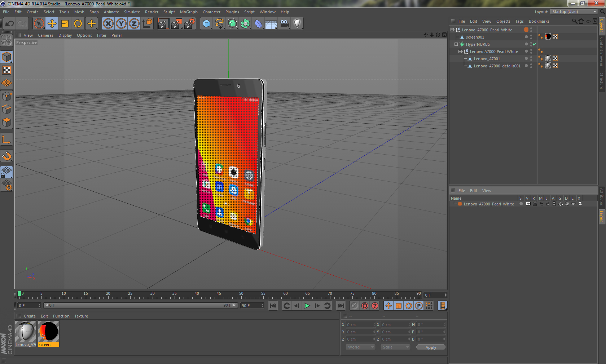Activate the Scale tool
This screenshot has width=606, height=364.
[65, 24]
